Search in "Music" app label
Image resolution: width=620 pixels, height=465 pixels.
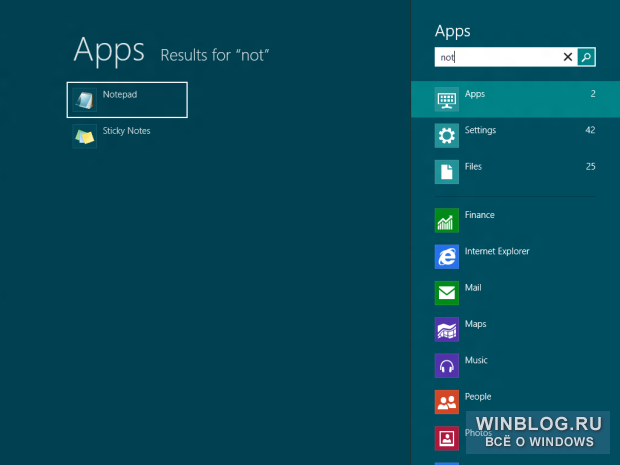point(476,360)
